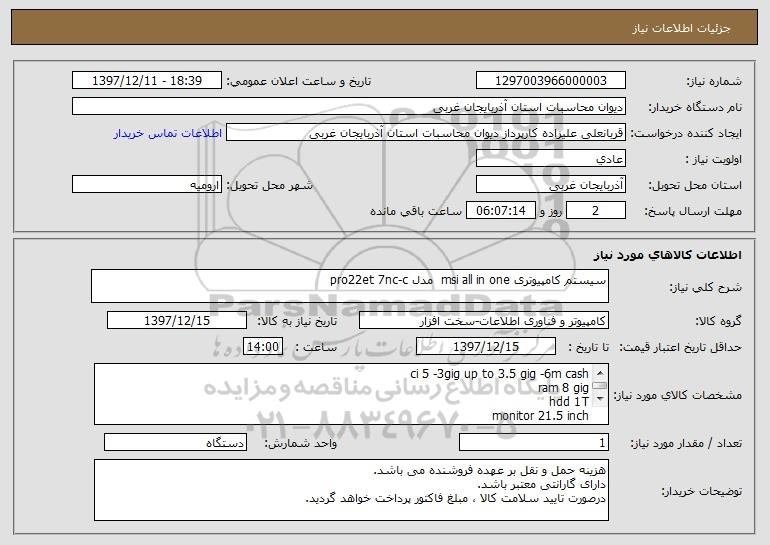Click price validity date field next to تا تاریخ

486,347
